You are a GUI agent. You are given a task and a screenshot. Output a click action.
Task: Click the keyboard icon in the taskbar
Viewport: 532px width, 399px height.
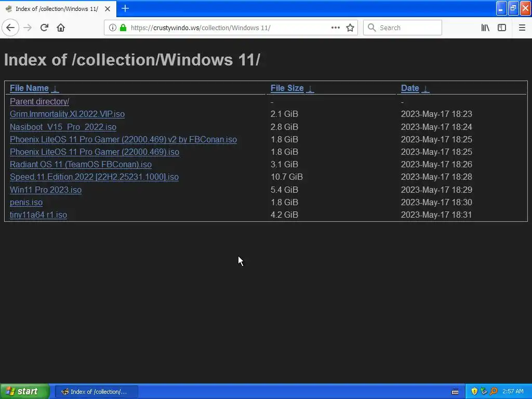tap(455, 392)
